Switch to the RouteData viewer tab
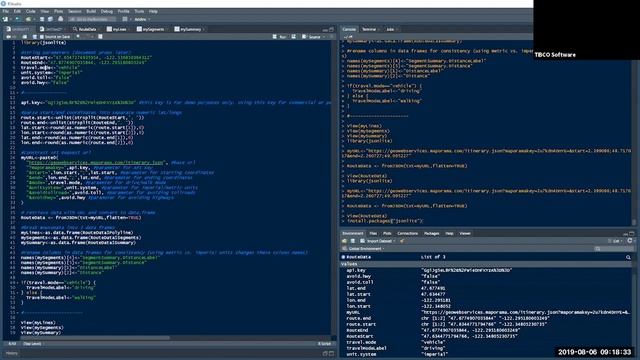 click(85, 29)
